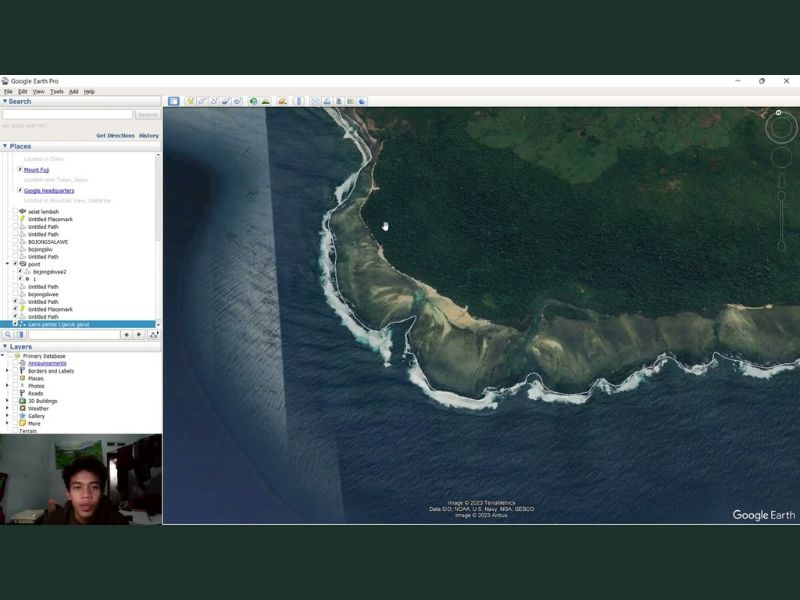Collapse the Places panel triangle
The height and width of the screenshot is (600, 800).
[x=5, y=146]
